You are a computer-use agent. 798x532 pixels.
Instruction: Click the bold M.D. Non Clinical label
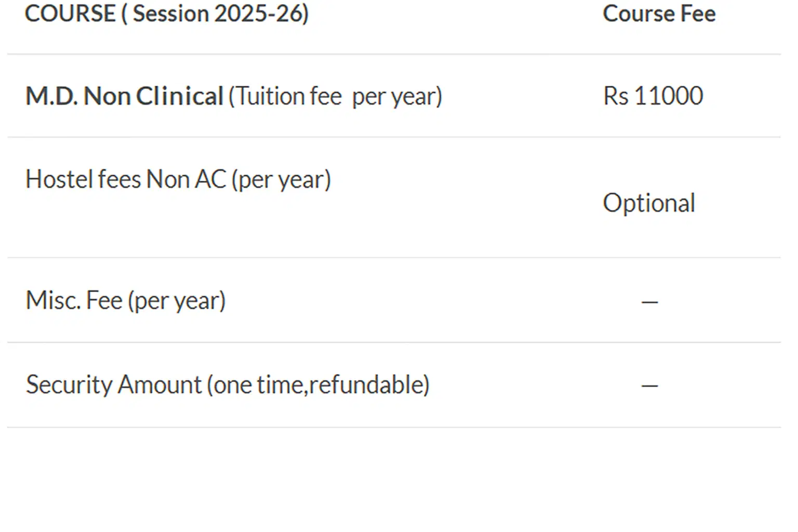[x=125, y=97]
